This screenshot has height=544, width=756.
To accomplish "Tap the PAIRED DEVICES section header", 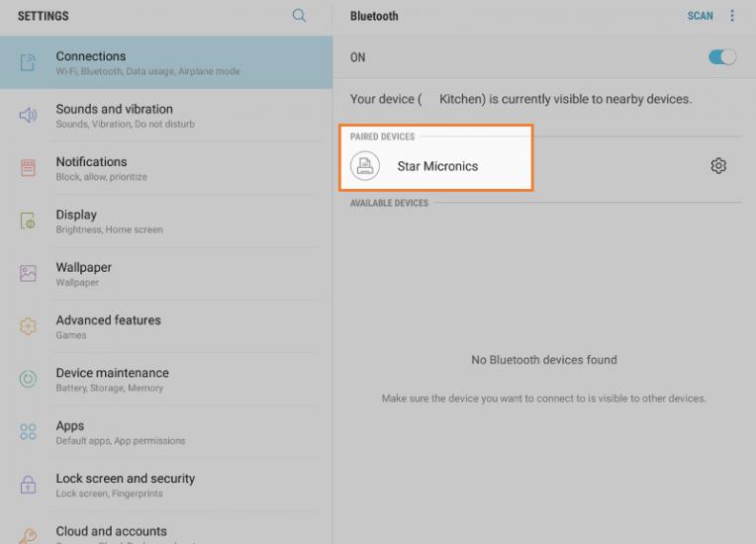I will point(382,136).
